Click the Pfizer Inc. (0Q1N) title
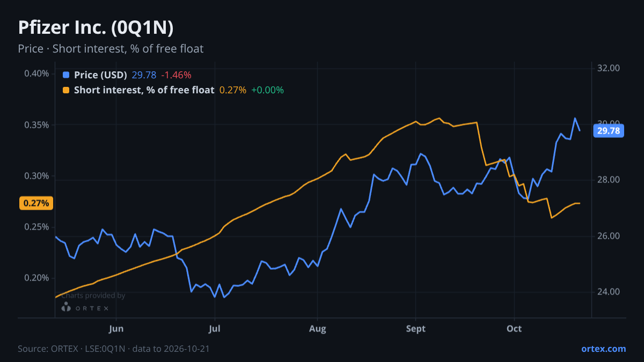Image resolution: width=644 pixels, height=362 pixels. [x=96, y=27]
